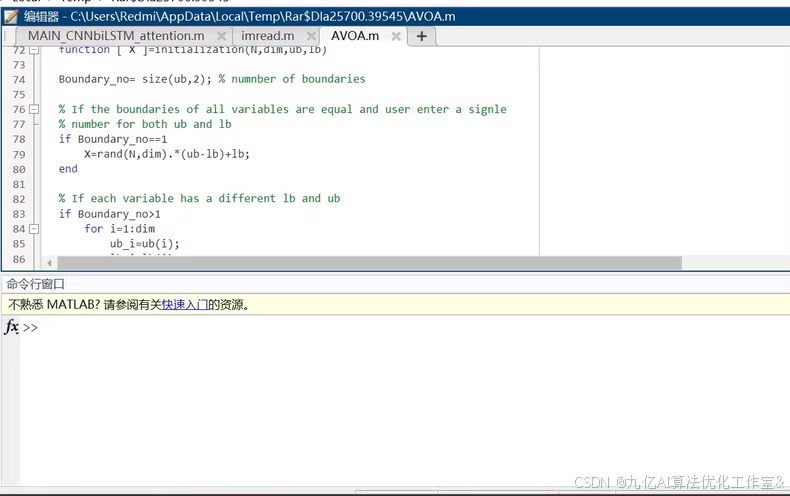Click the editor title bar file path

262,17
